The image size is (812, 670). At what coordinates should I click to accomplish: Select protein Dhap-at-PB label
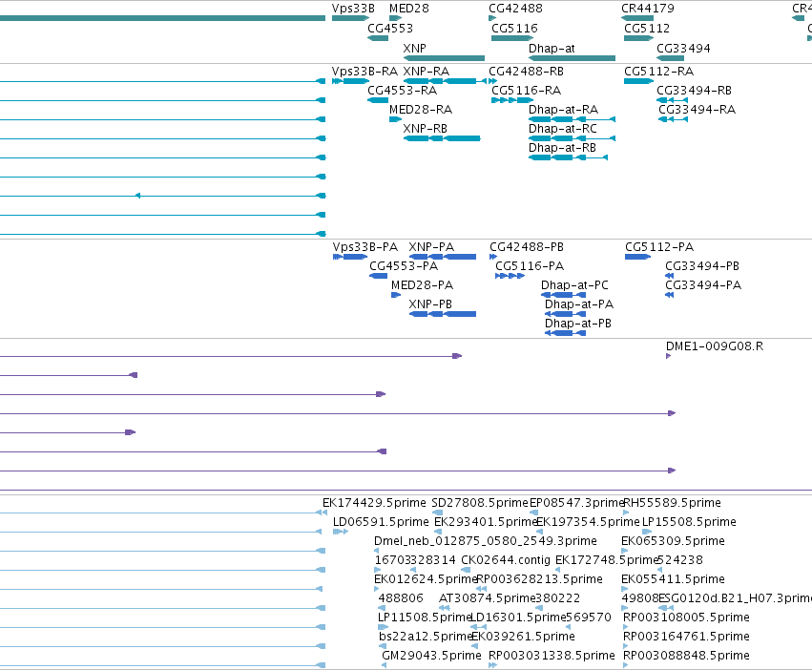[578, 324]
